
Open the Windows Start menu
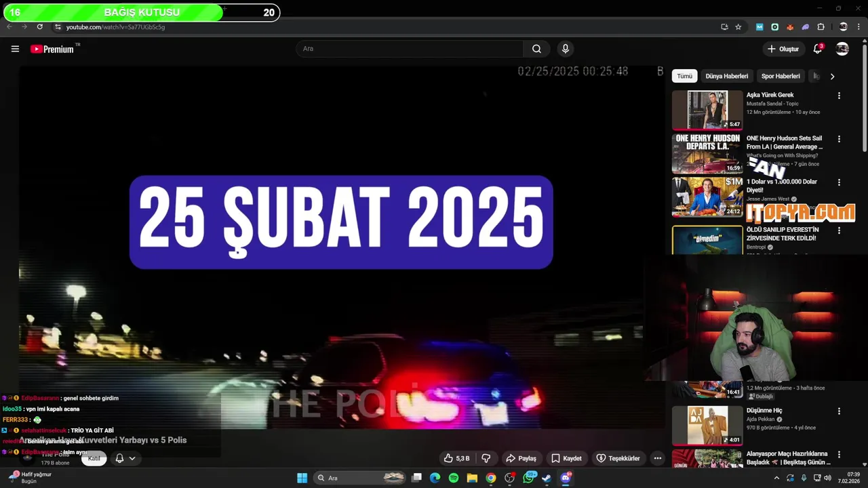[x=302, y=478]
